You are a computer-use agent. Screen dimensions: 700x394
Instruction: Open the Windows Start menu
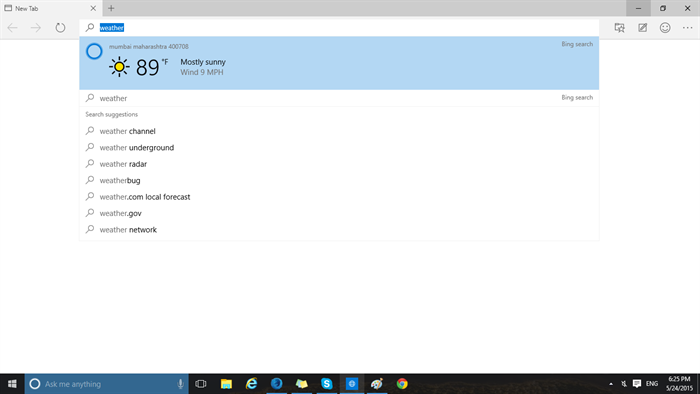click(x=12, y=384)
